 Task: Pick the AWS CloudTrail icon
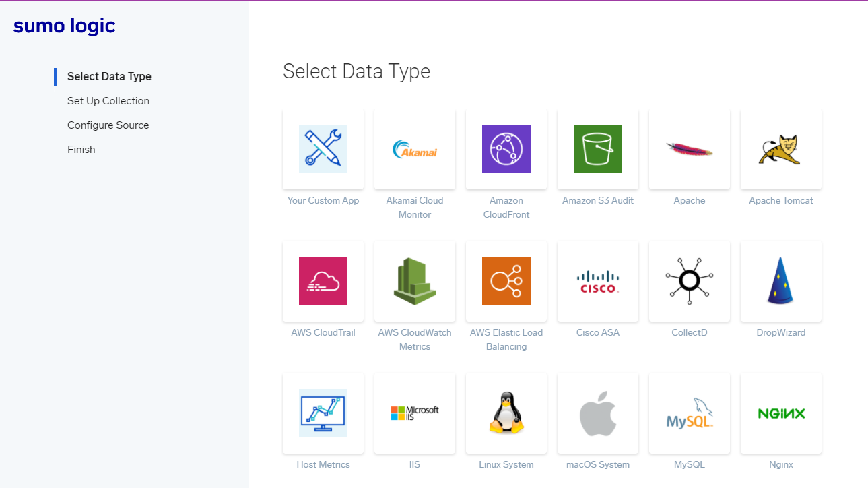pos(323,281)
